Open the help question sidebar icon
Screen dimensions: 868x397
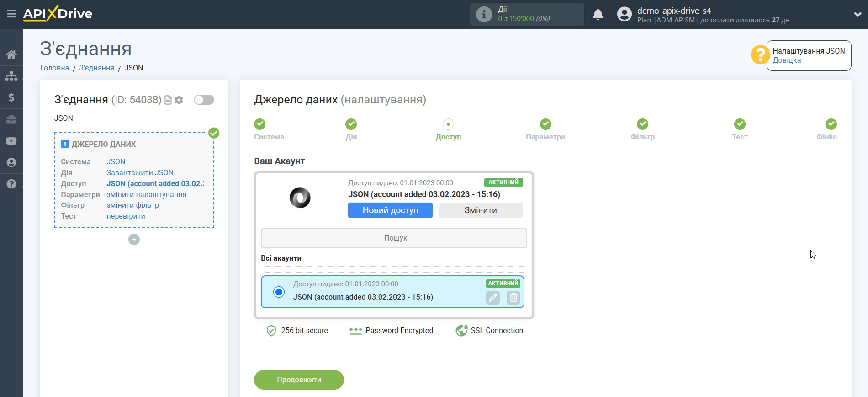(11, 184)
